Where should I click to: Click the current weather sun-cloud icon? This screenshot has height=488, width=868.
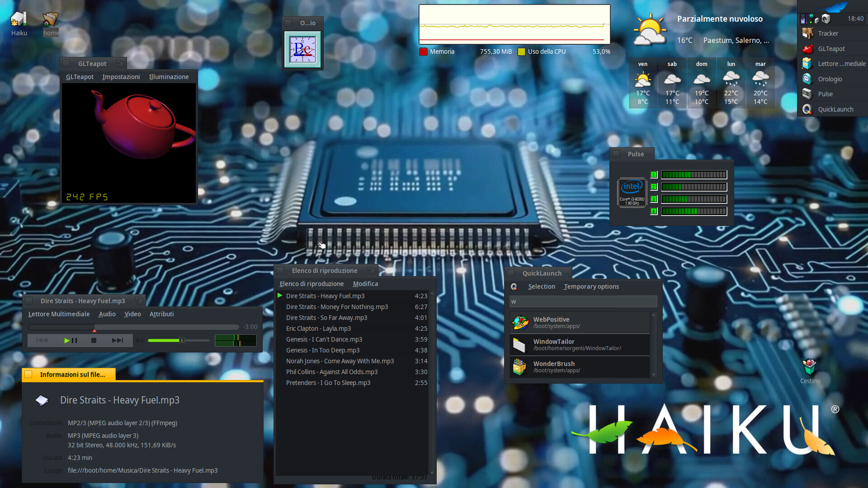650,30
